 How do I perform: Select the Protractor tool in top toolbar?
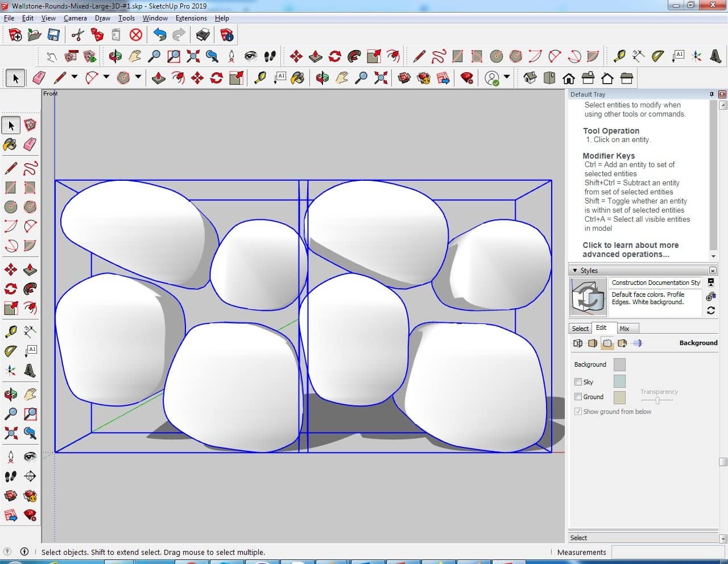pyautogui.click(x=658, y=56)
